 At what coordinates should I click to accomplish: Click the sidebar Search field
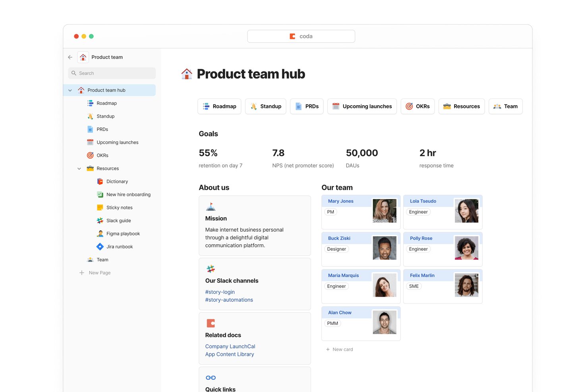[112, 73]
